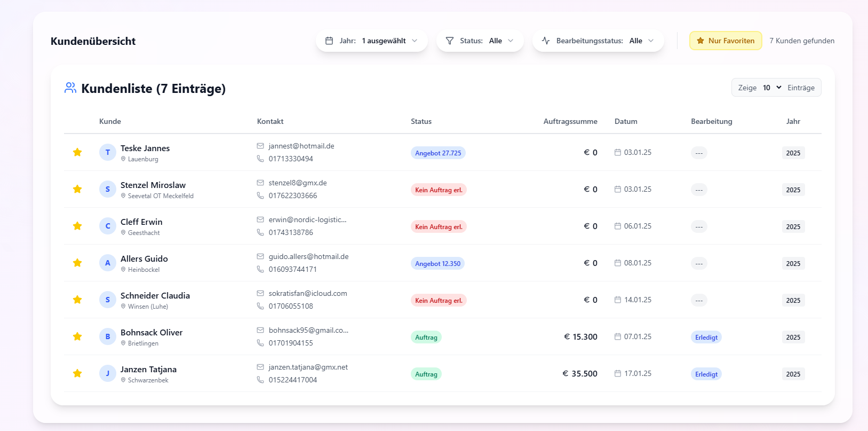Screen dimensions: 868x431
Task: Toggle favorite star for Janzen Tatjana
Action: pos(77,373)
